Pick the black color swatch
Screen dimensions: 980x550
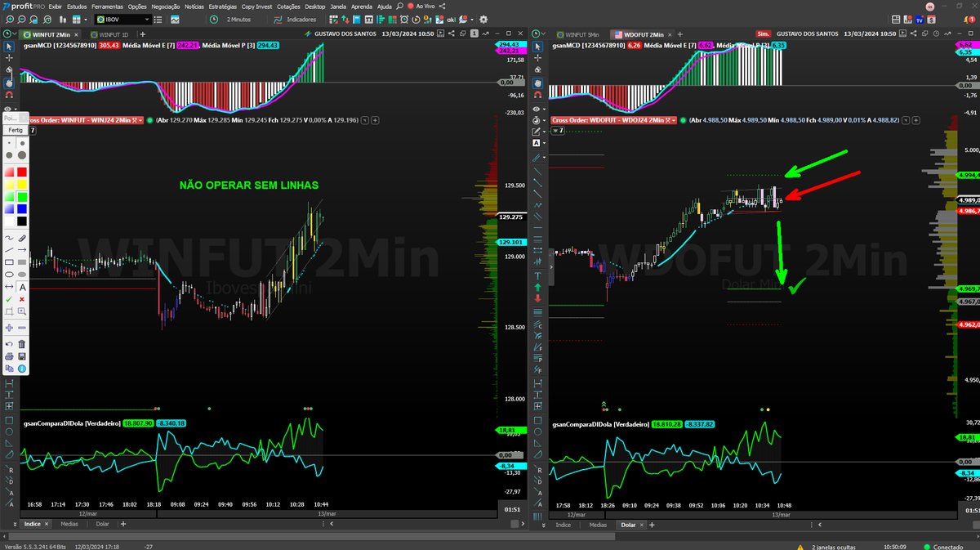[x=22, y=221]
